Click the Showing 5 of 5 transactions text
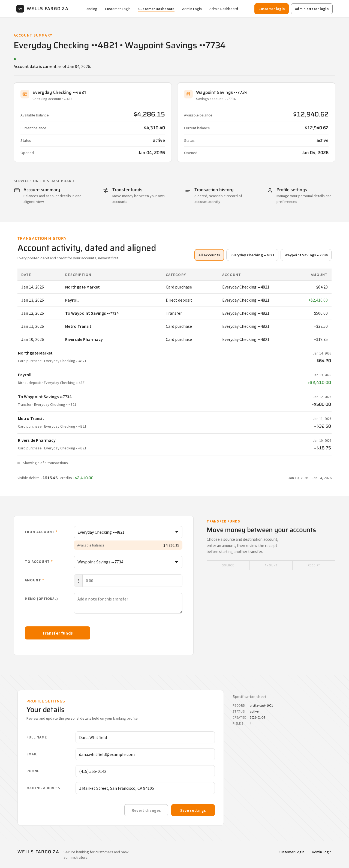Screen dimensions: 349x868 46,463
